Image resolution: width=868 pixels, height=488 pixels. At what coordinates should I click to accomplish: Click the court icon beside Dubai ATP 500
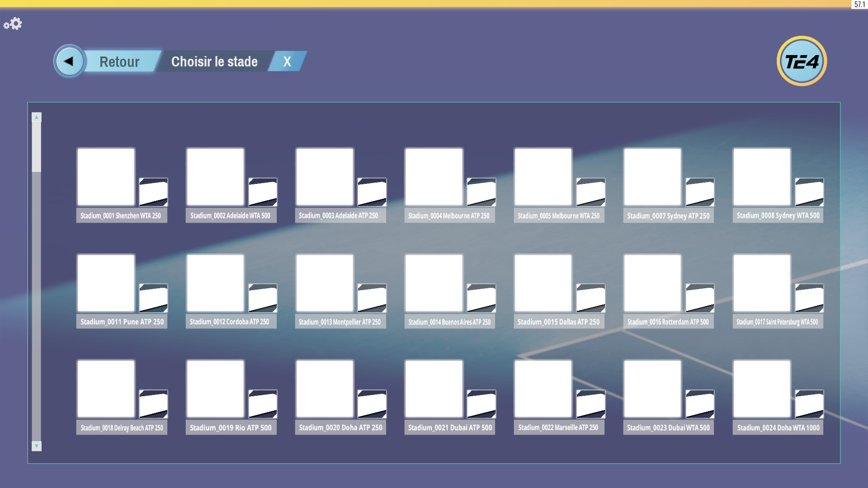coord(481,404)
